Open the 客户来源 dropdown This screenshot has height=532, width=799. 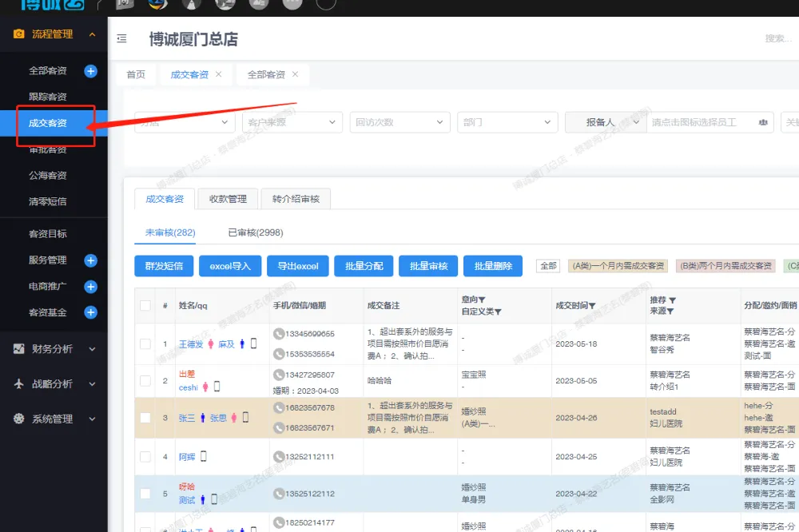pos(292,122)
